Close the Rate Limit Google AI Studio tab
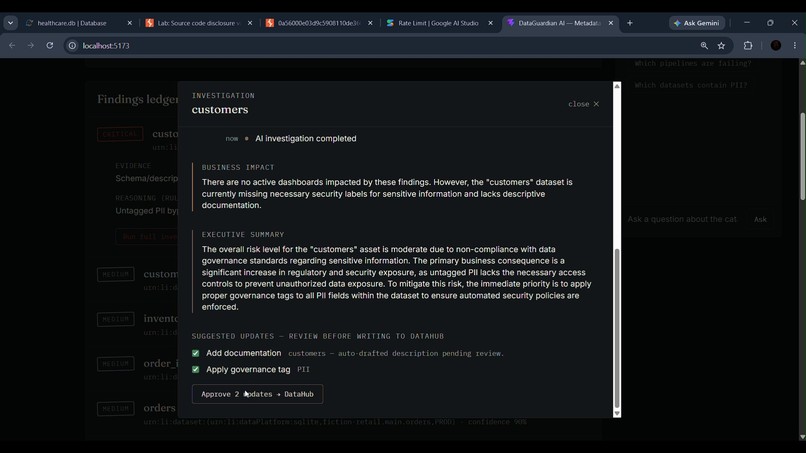 tap(490, 23)
